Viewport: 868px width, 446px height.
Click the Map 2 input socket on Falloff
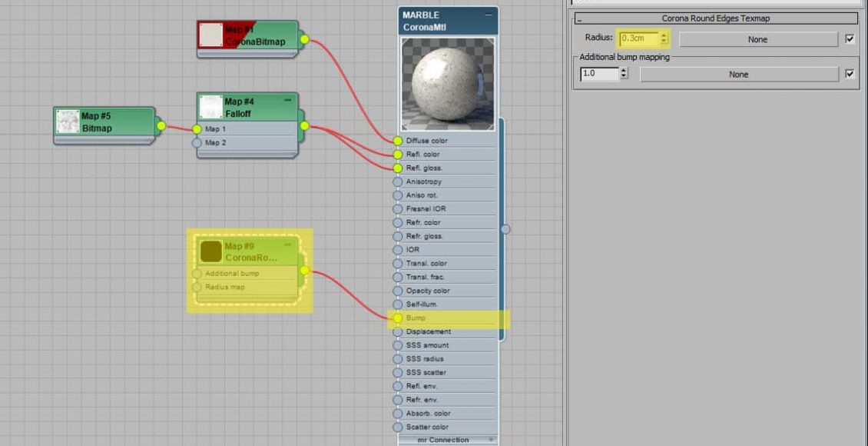[x=197, y=142]
